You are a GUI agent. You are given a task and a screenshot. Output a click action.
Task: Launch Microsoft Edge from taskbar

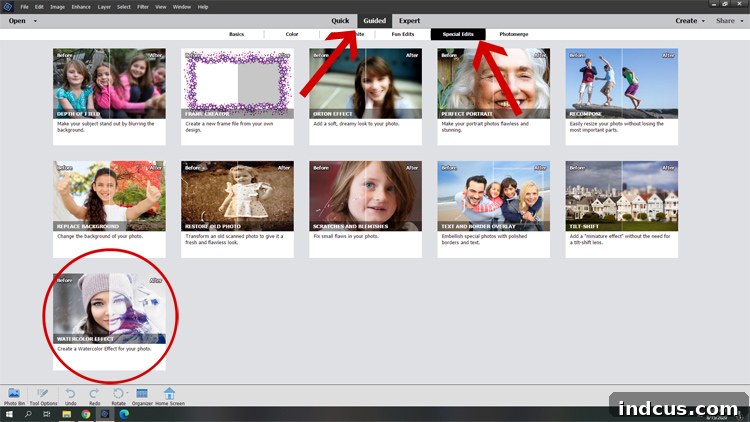coord(124,414)
